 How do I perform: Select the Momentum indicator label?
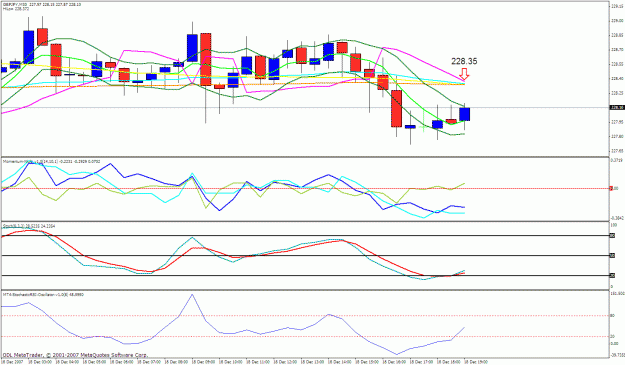[52, 161]
